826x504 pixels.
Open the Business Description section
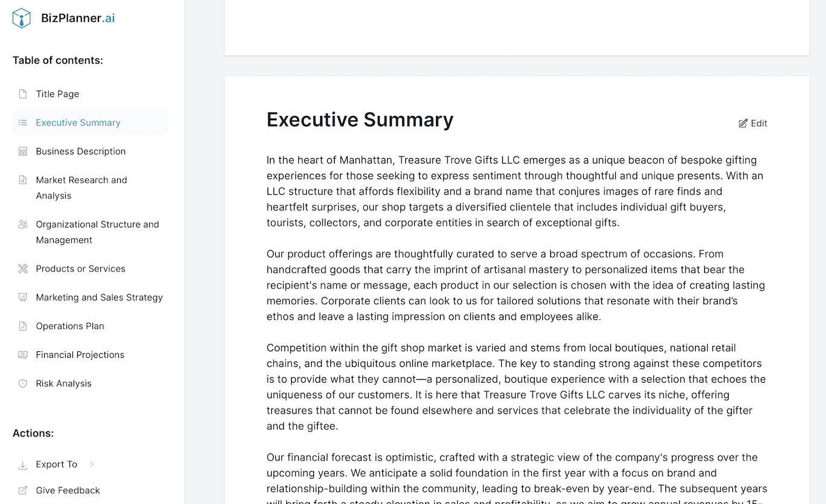click(81, 152)
